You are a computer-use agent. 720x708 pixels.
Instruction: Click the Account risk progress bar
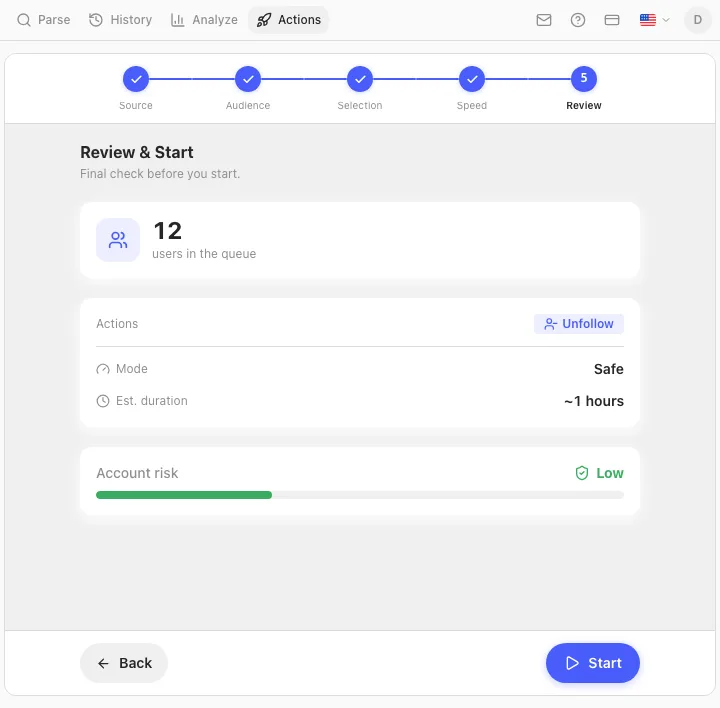coord(360,495)
